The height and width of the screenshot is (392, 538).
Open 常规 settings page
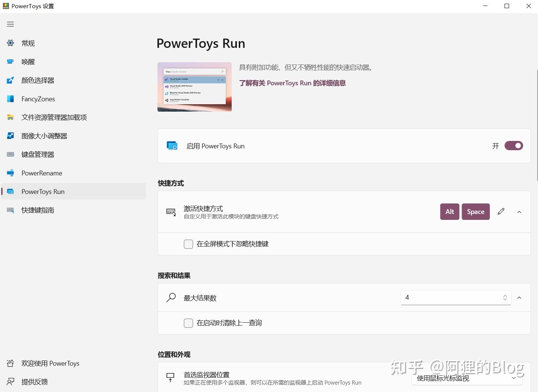pyautogui.click(x=74, y=43)
